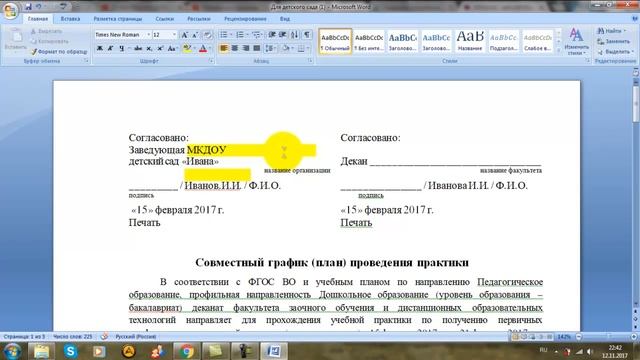This screenshot has height=360, width=640.
Task: Open the Office button menu
Action: pos(10,11)
